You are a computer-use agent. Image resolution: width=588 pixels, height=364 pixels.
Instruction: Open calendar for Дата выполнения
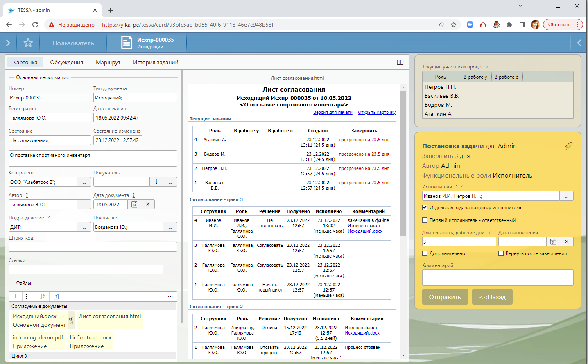pyautogui.click(x=553, y=242)
